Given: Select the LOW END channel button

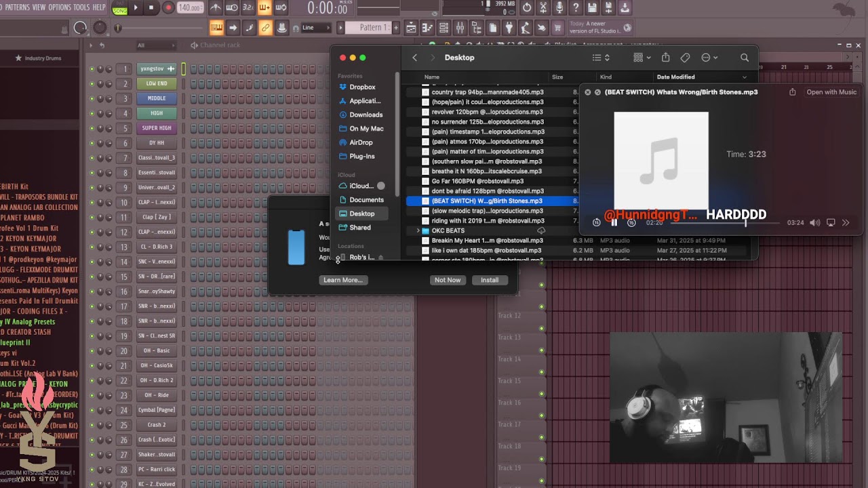Looking at the screenshot, I should [x=157, y=83].
